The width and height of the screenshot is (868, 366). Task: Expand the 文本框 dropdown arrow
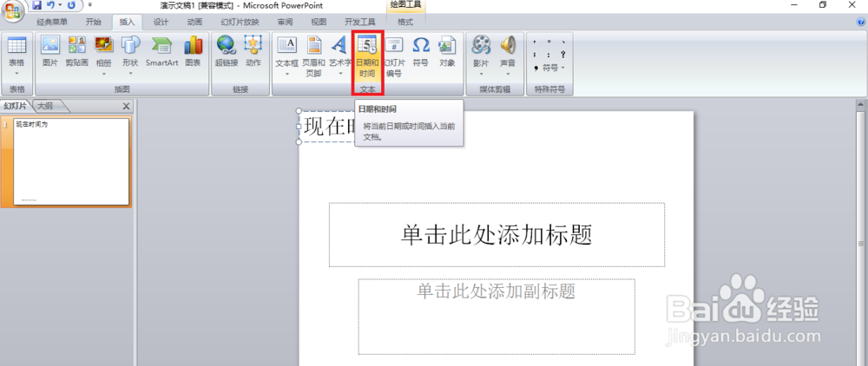pyautogui.click(x=286, y=73)
